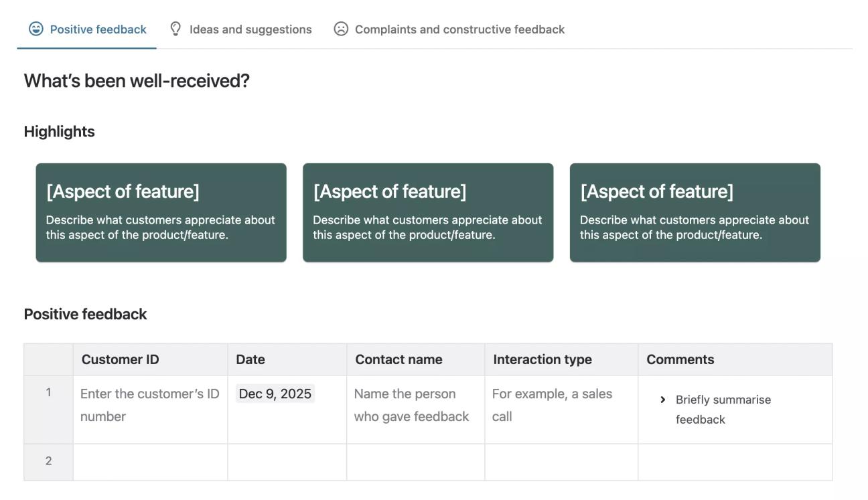Image resolution: width=868 pixels, height=500 pixels.
Task: Expand the "Briefly summarise feedback" toggle
Action: pyautogui.click(x=662, y=399)
